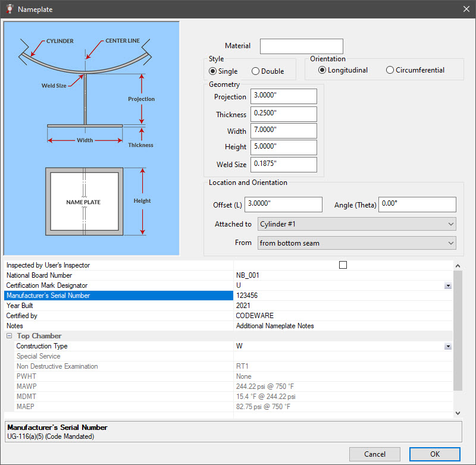The width and height of the screenshot is (476, 465).
Task: Click the Thickness value field
Action: pos(284,114)
